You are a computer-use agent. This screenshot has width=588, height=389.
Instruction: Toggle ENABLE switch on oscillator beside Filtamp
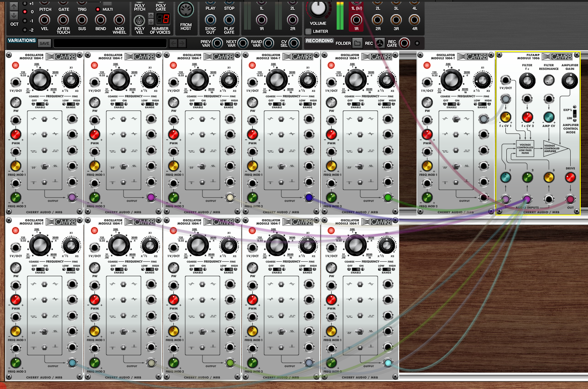click(x=451, y=104)
